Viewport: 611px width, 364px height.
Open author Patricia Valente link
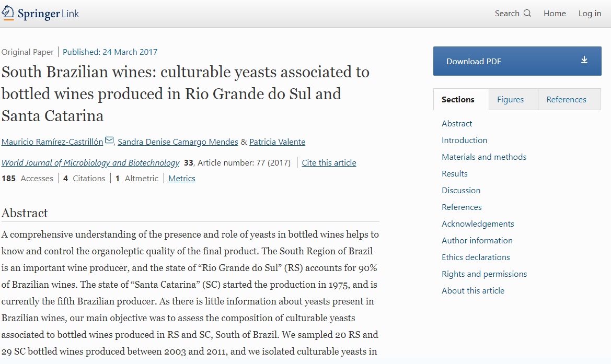[x=277, y=142]
